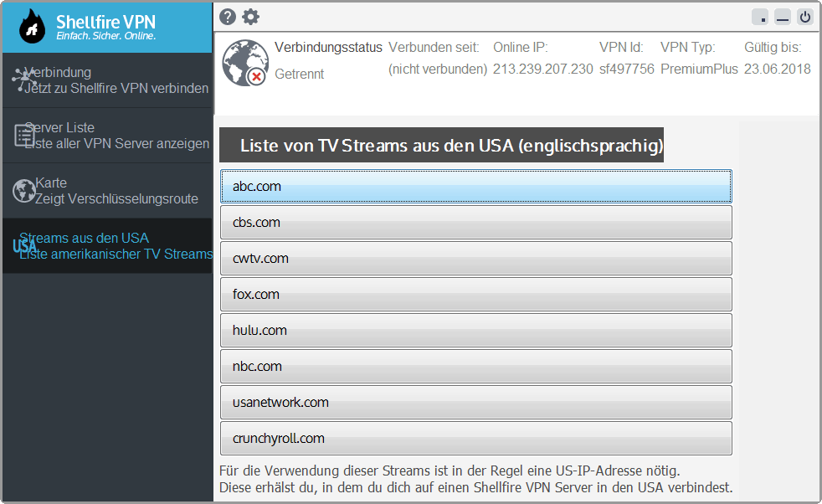Click the 'VPN Typ:' label
The width and height of the screenshot is (822, 504).
coord(688,47)
